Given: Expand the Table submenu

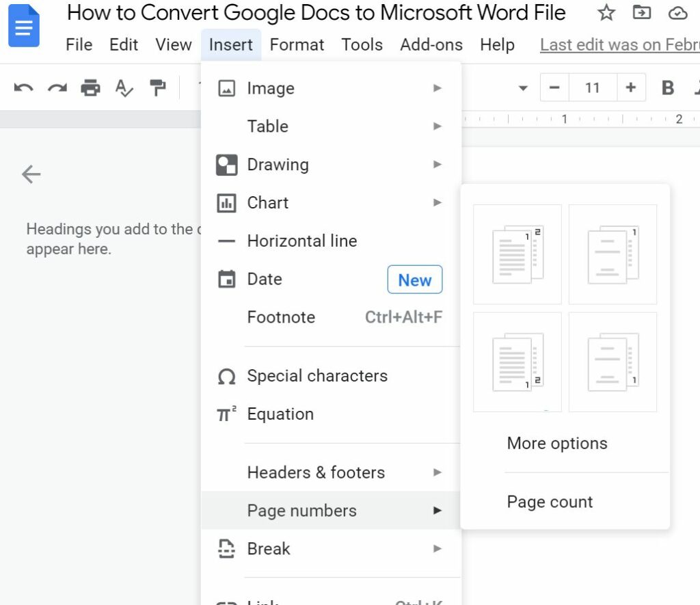Looking at the screenshot, I should pos(330,126).
